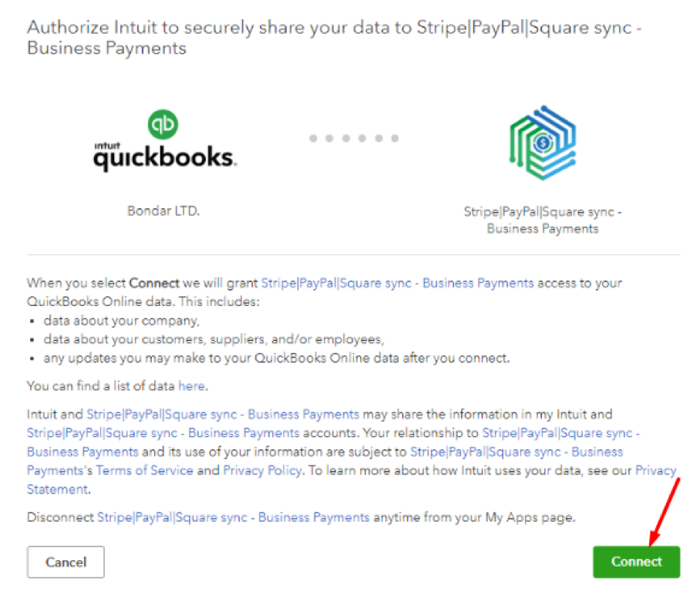Image resolution: width=700 pixels, height=592 pixels.
Task: Open the 'here' link for data list
Action: [191, 385]
